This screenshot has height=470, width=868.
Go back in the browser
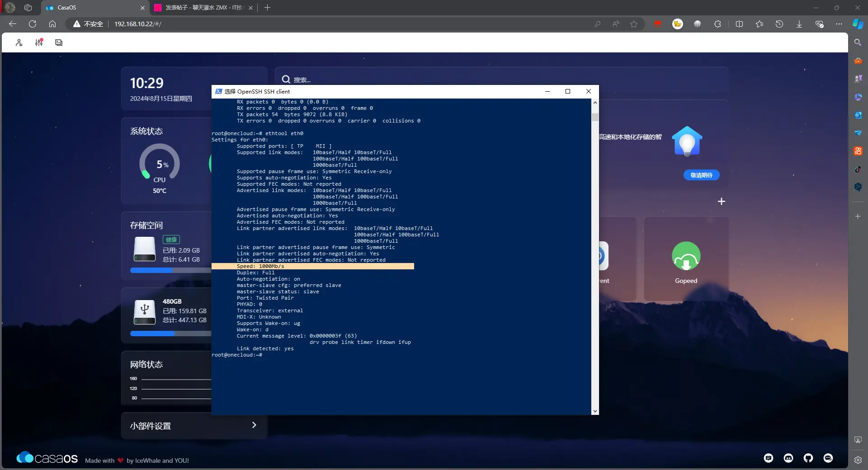pos(13,24)
